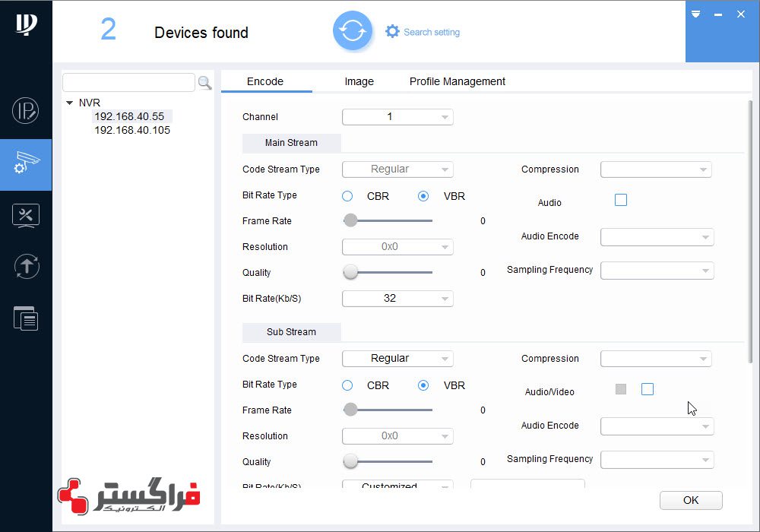Adjust the Quality slider in Main Stream
The width and height of the screenshot is (760, 532).
pyautogui.click(x=350, y=271)
